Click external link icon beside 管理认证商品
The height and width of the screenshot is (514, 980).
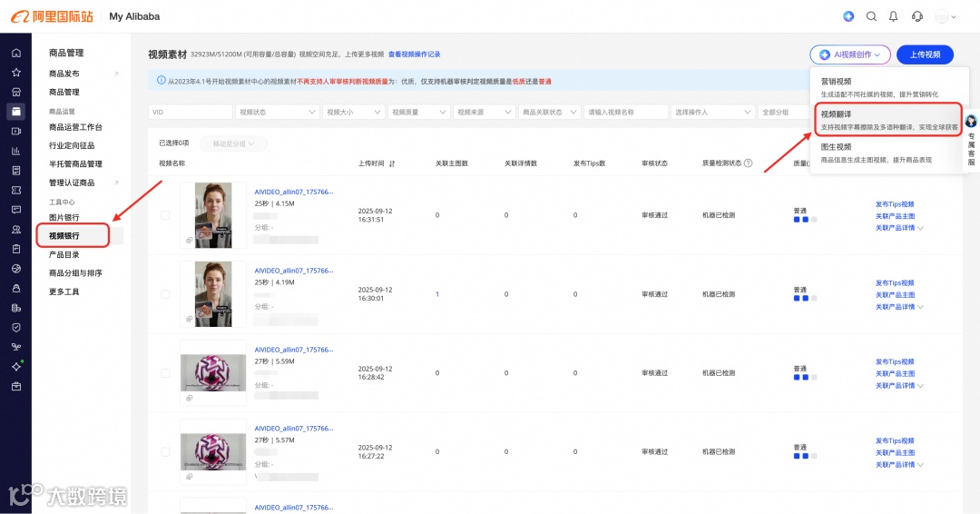(116, 183)
